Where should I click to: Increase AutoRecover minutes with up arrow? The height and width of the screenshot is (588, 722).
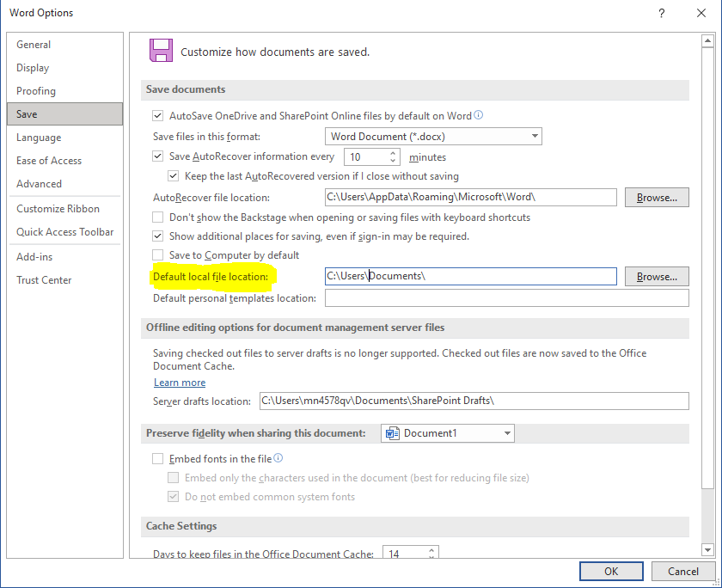pos(394,153)
